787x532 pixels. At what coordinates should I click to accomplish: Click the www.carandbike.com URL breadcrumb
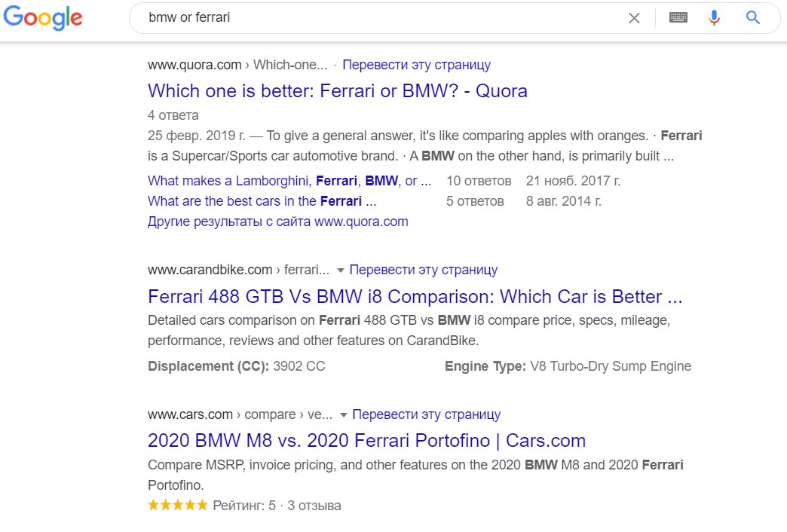coord(238,270)
